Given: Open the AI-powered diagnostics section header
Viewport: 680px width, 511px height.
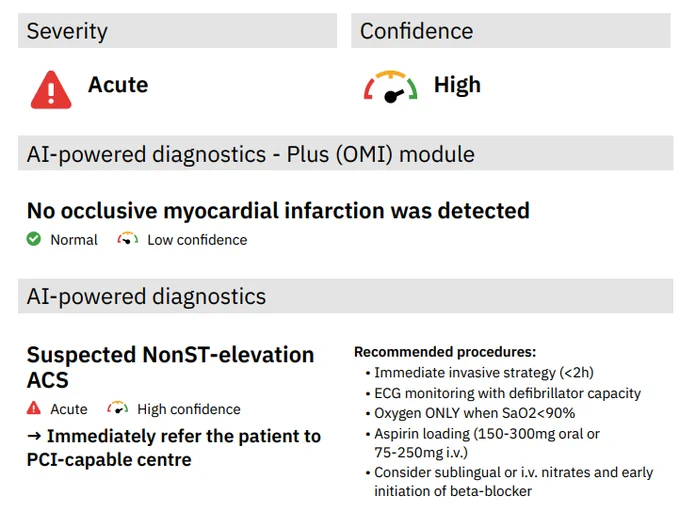Looking at the screenshot, I should click(x=346, y=296).
